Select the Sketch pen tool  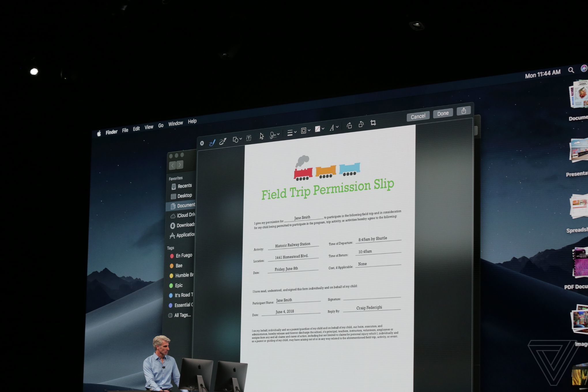pyautogui.click(x=212, y=143)
